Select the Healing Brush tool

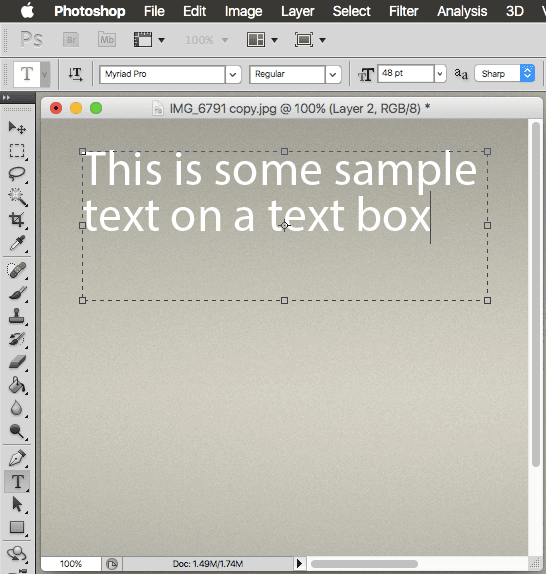click(17, 270)
